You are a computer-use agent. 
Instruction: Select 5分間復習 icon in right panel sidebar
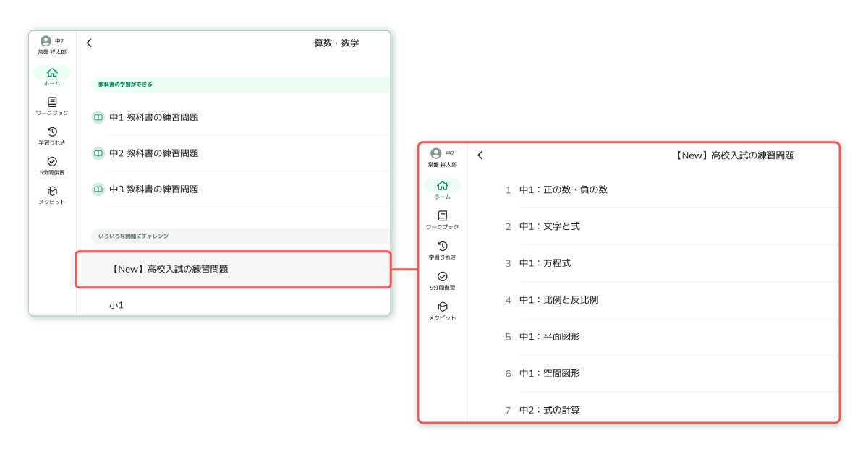pos(442,277)
